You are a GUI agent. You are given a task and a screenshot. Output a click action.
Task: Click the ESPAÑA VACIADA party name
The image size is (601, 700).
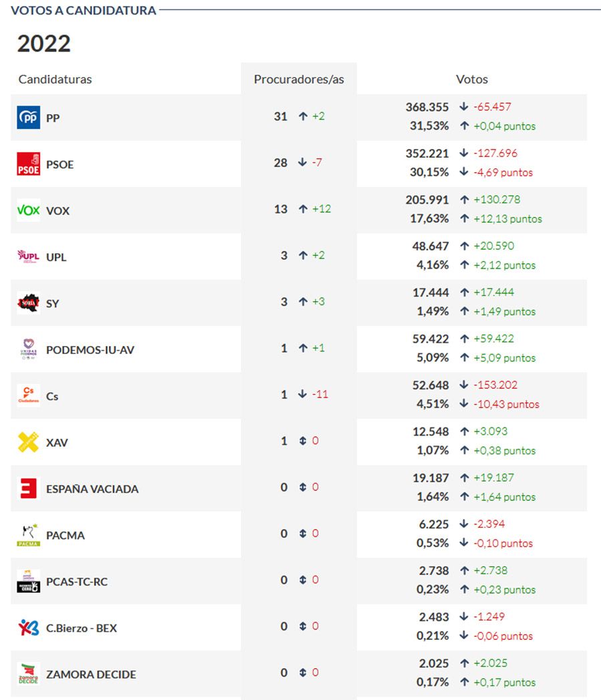click(92, 489)
